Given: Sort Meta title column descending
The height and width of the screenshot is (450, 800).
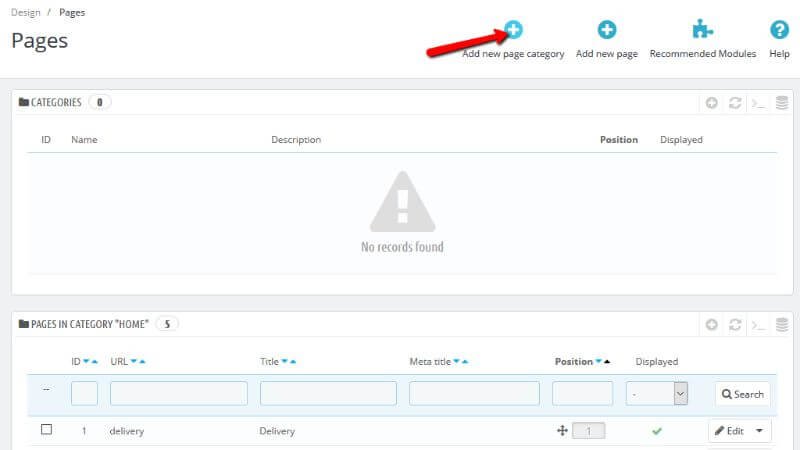Looking at the screenshot, I should point(457,361).
